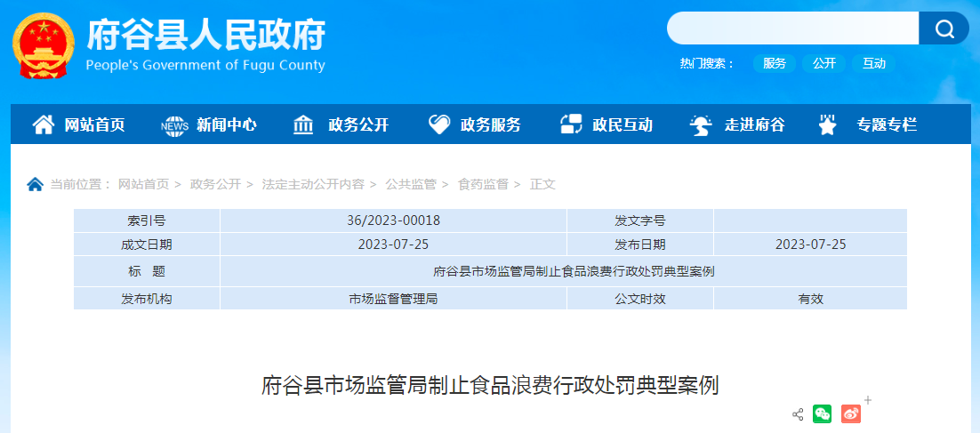Open the 走进府谷 menu item

754,125
